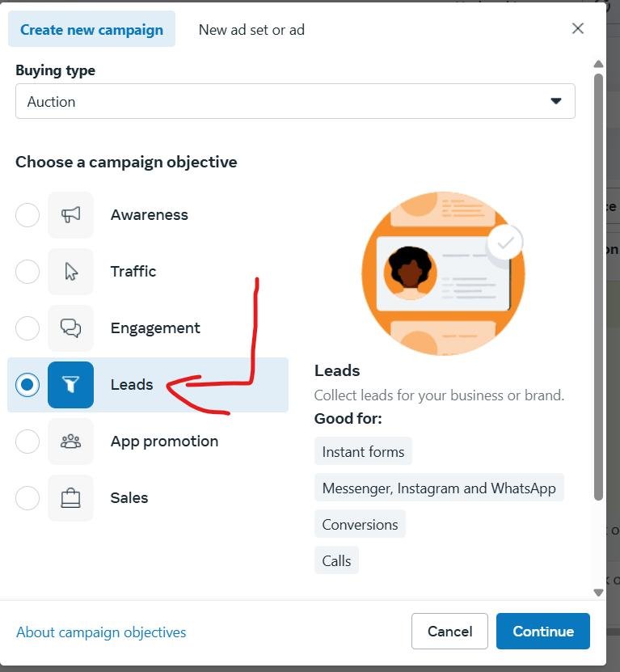The image size is (620, 672).
Task: Click the Instant forms tag
Action: (x=363, y=451)
